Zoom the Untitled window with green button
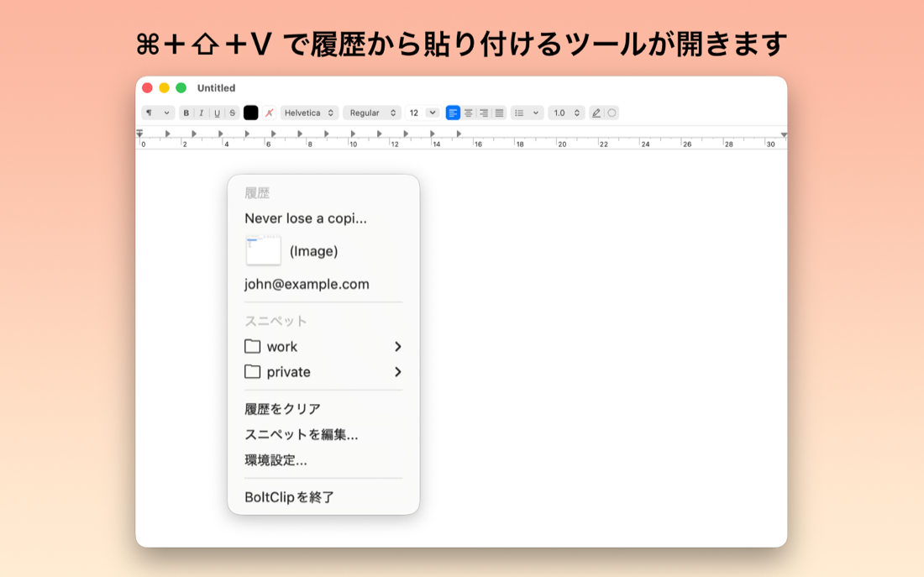 coord(181,88)
